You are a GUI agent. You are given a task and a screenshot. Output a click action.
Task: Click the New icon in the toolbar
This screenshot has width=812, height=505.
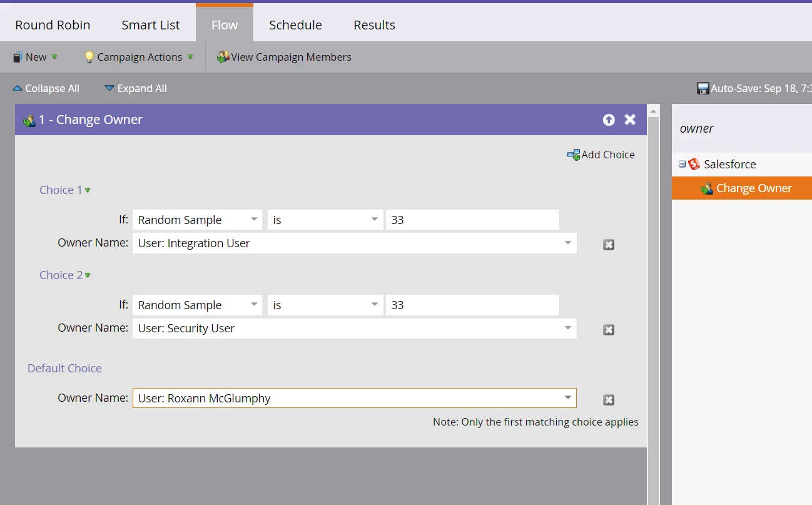point(17,57)
